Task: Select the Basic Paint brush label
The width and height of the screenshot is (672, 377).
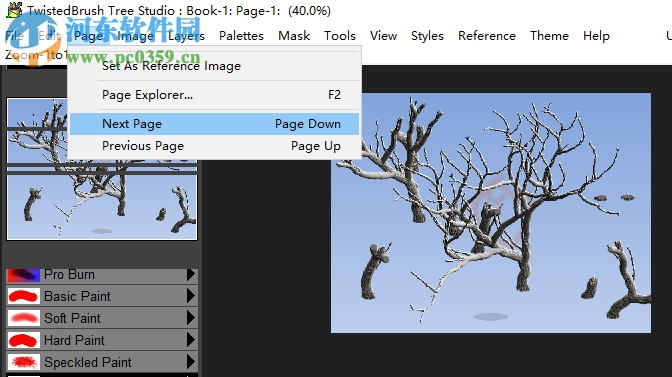Action: (x=78, y=296)
